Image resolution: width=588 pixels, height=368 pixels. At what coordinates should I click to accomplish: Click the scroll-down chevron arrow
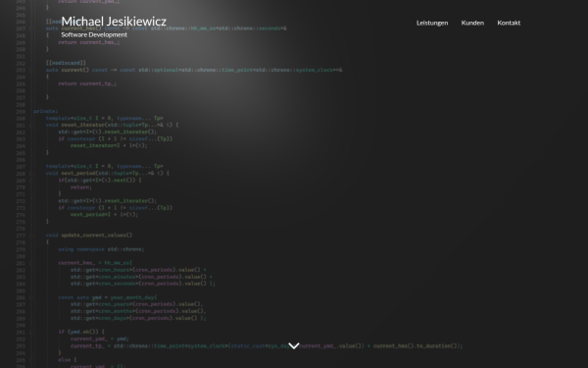(x=294, y=345)
